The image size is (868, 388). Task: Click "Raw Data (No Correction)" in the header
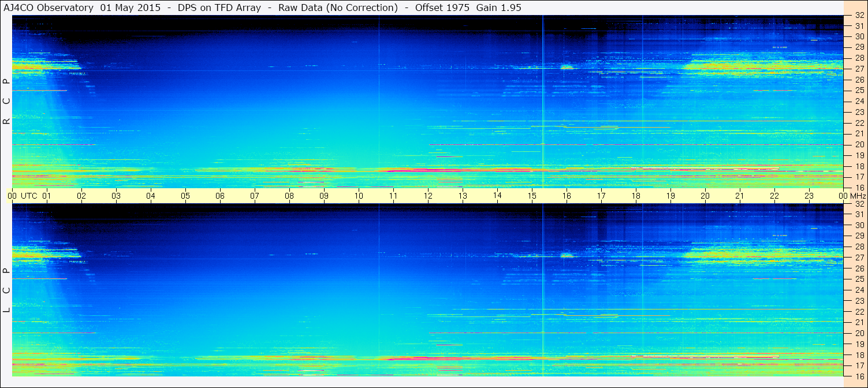click(x=338, y=8)
